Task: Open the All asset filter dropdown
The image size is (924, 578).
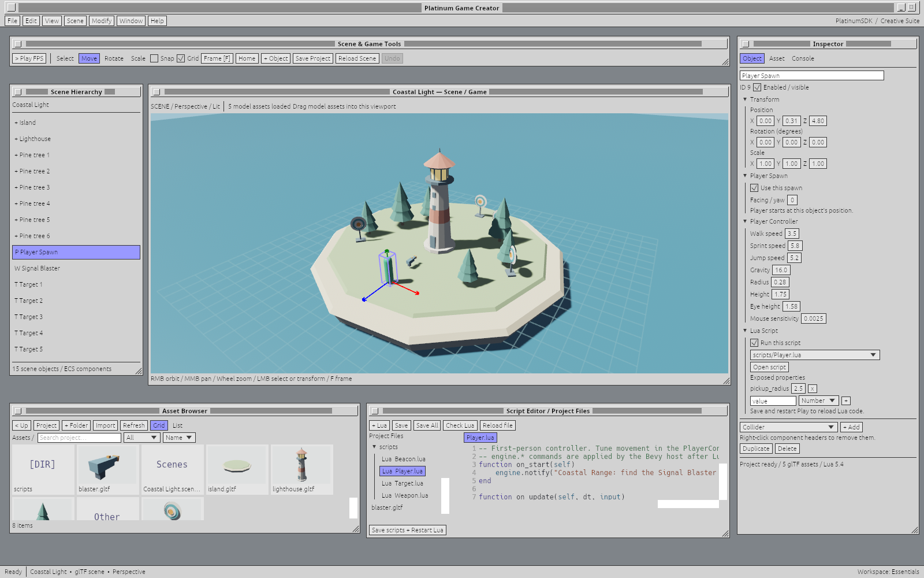Action: pyautogui.click(x=141, y=438)
